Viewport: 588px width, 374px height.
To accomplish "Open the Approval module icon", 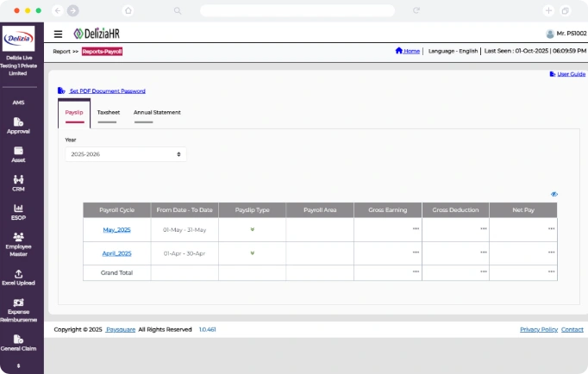I will coord(18,122).
